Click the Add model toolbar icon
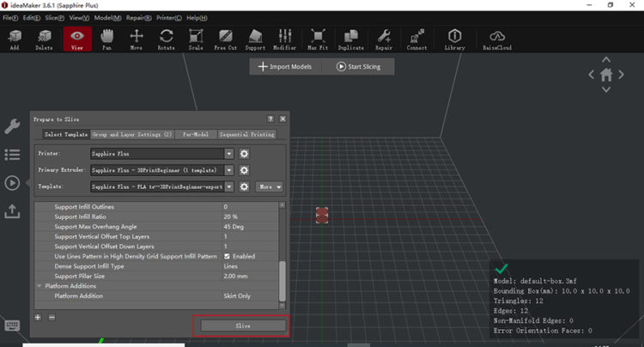Image resolution: width=644 pixels, height=347 pixels. click(15, 40)
